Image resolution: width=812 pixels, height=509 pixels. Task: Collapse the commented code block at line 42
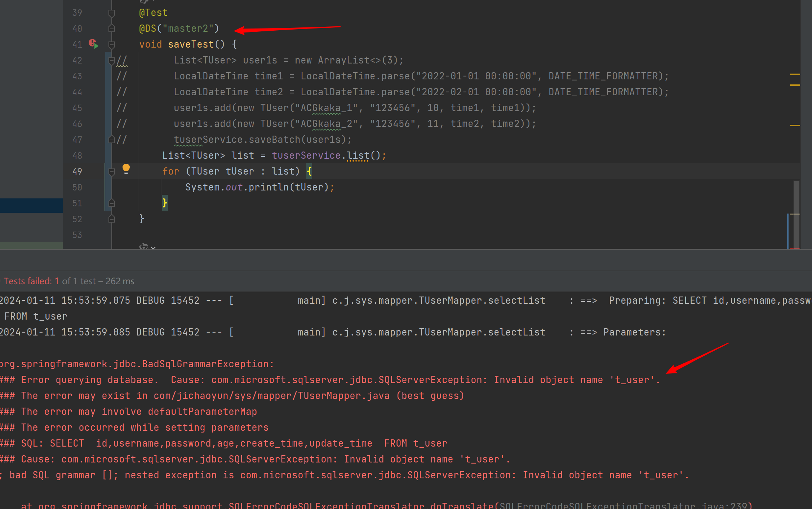(111, 60)
